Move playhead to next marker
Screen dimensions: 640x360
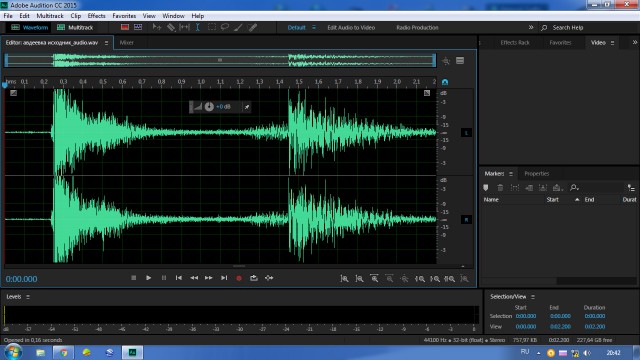224,278
